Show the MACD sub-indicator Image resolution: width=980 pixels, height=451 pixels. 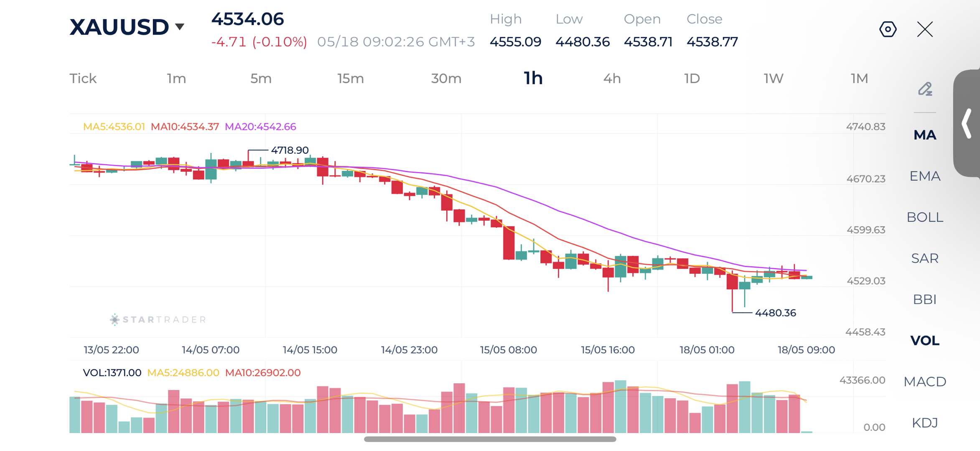[x=925, y=382]
